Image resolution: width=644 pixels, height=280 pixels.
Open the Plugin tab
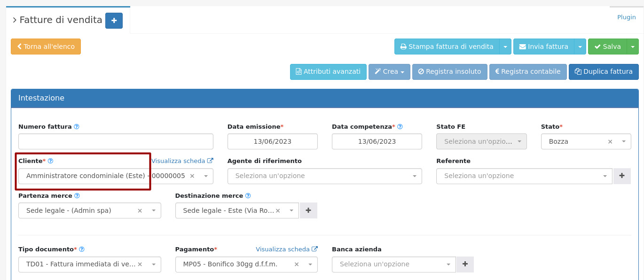(x=626, y=17)
